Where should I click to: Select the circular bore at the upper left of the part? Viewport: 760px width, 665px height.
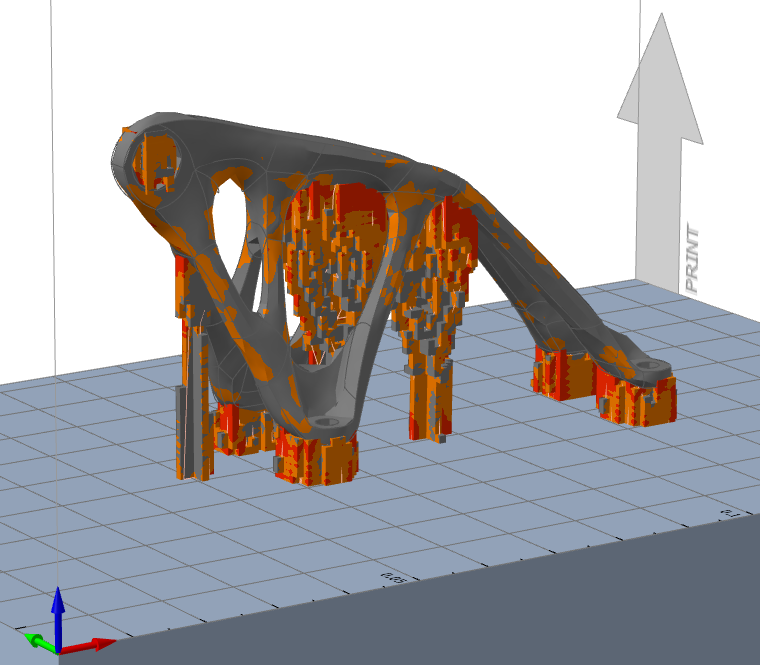coord(156,161)
